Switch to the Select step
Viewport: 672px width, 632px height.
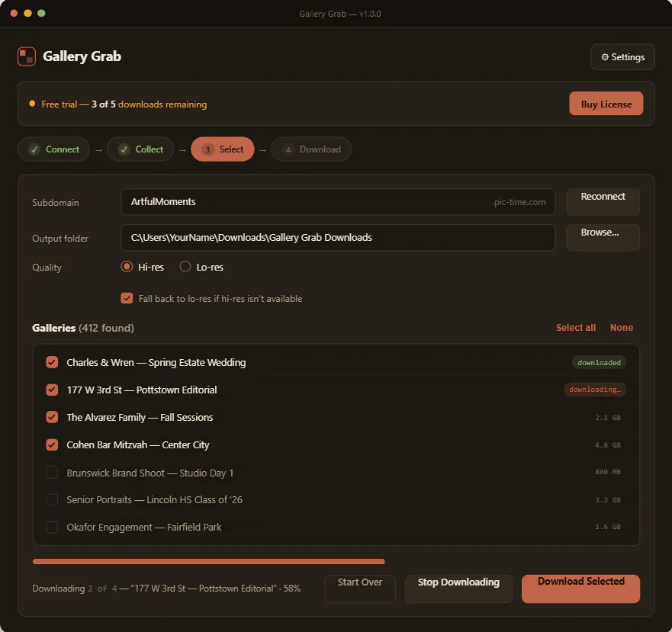coord(223,149)
